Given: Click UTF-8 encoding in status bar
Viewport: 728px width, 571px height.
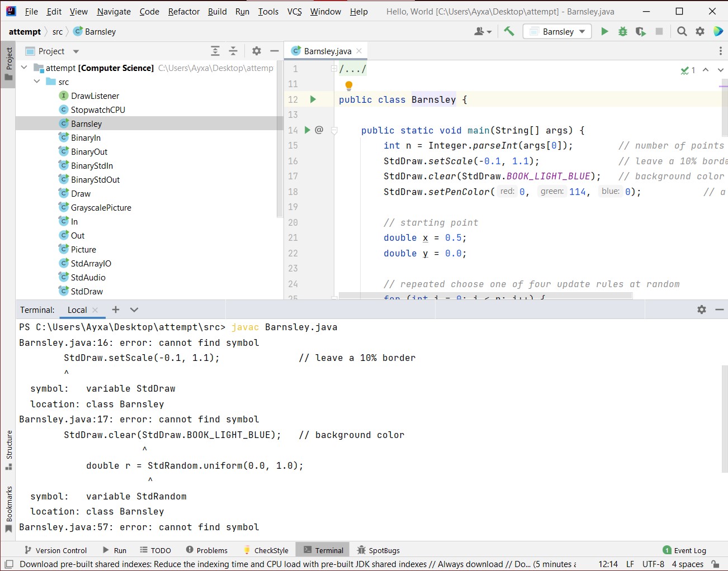Looking at the screenshot, I should [653, 564].
